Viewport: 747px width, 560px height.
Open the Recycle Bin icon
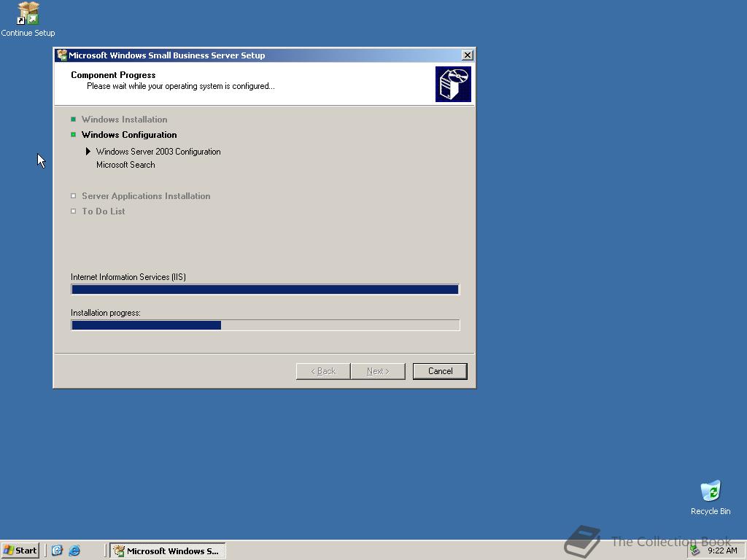(x=711, y=497)
